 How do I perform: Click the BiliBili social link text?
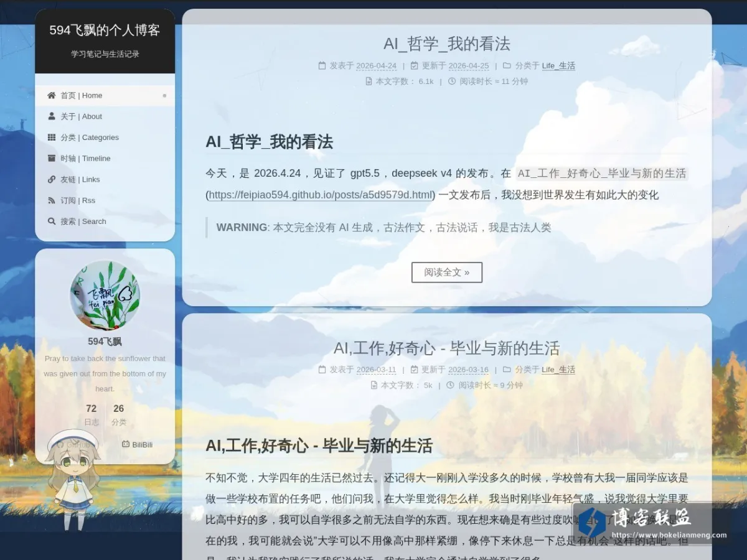pos(142,445)
